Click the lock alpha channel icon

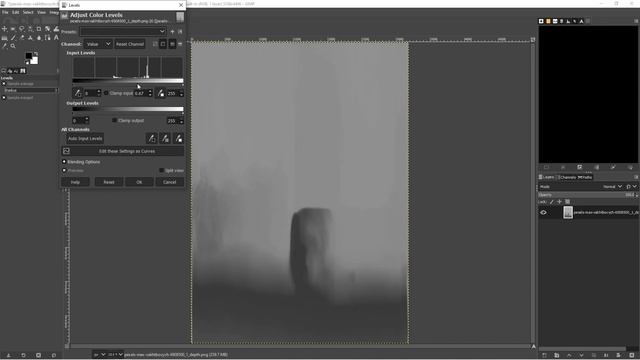567,202
